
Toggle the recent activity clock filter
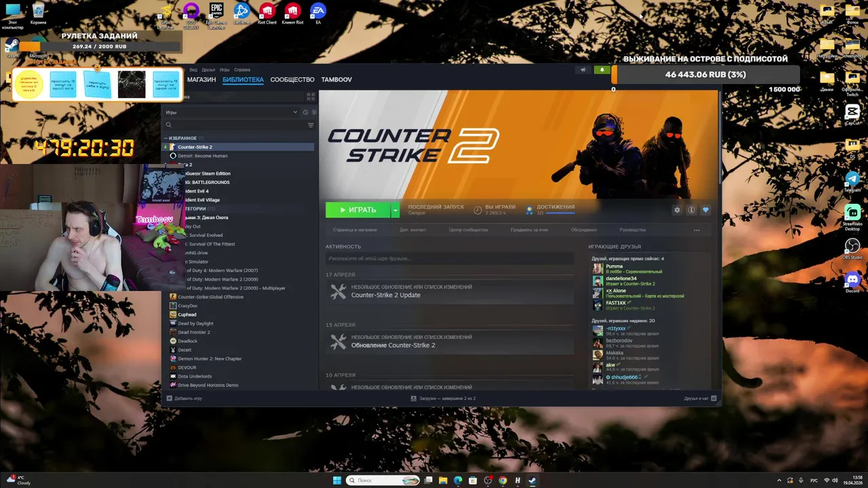coord(305,112)
